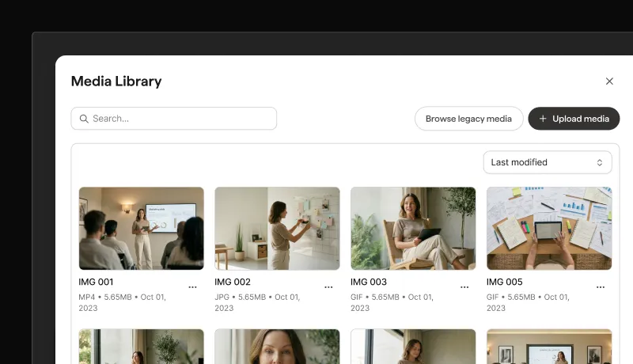The image size is (633, 364).
Task: Select the second-row face close-up thumbnail
Action: (278, 347)
